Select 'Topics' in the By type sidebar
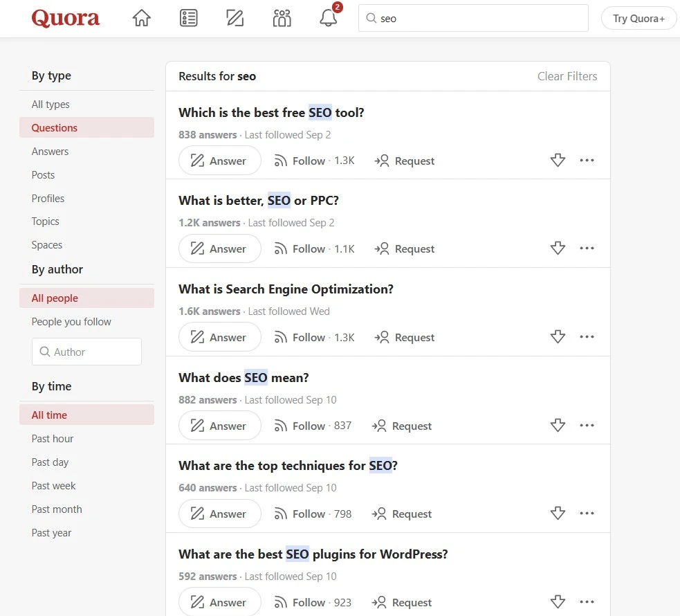Viewport: 680px width, 616px height. point(45,221)
